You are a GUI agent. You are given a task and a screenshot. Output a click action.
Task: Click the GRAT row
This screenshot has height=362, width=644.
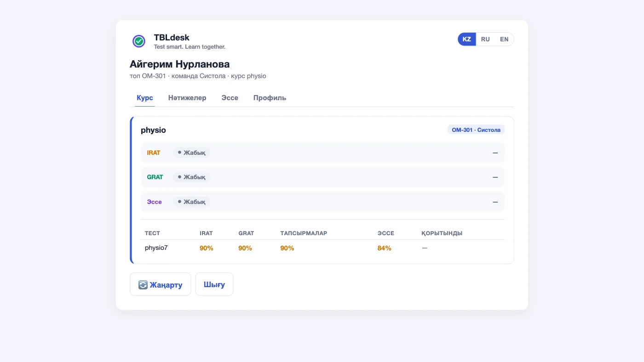pos(322,177)
